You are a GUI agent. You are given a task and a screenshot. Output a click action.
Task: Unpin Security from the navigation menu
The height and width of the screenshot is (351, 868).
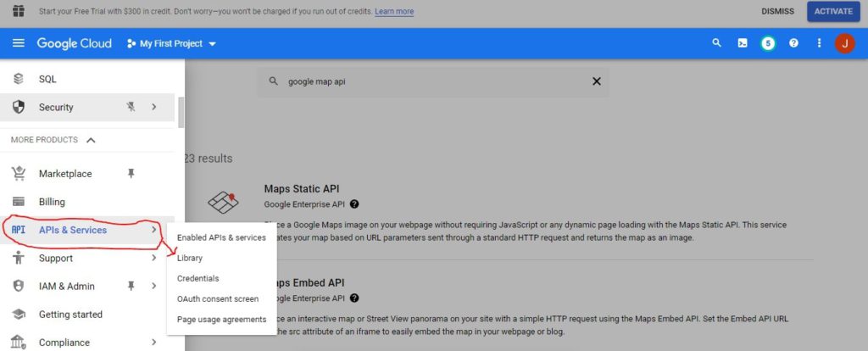point(131,107)
